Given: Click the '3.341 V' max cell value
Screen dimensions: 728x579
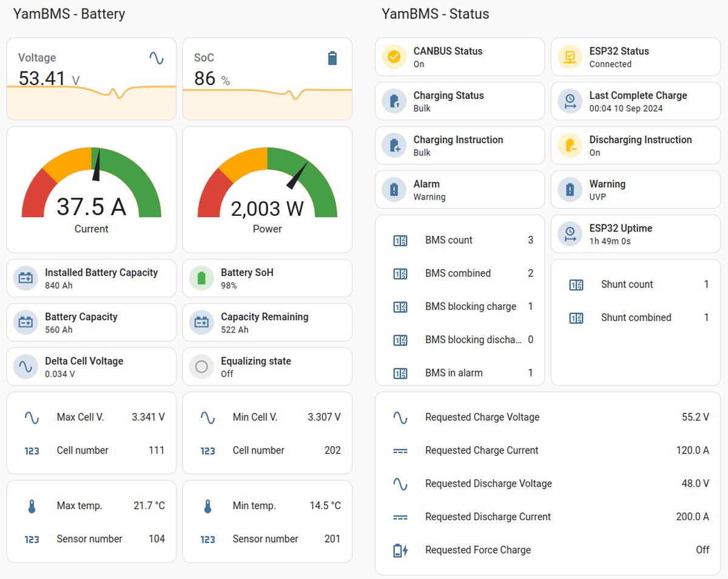Looking at the screenshot, I should point(148,417).
